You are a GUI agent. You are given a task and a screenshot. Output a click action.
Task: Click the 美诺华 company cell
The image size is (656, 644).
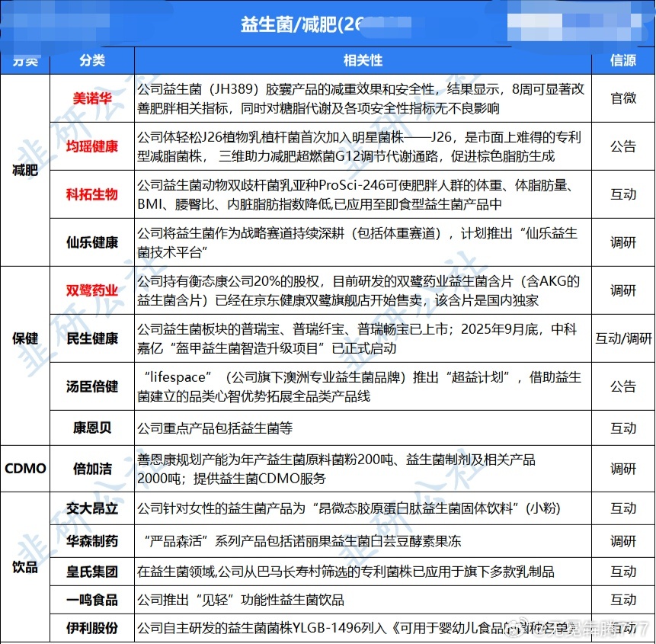[x=92, y=99]
